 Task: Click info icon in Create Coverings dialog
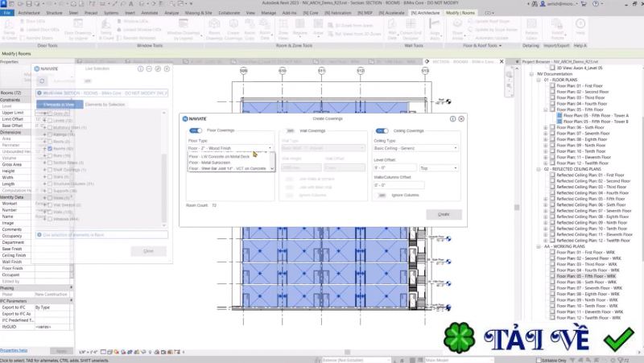tap(452, 118)
